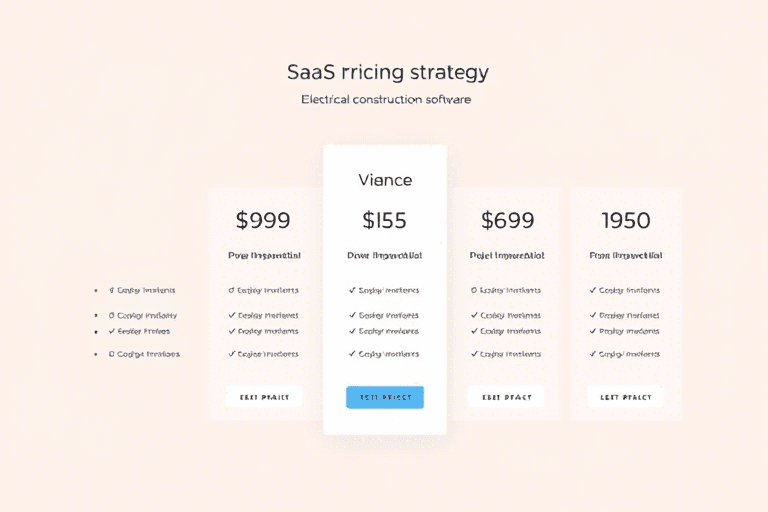Click first checkmark in the $155 card
The image size is (768, 512).
pyautogui.click(x=352, y=290)
